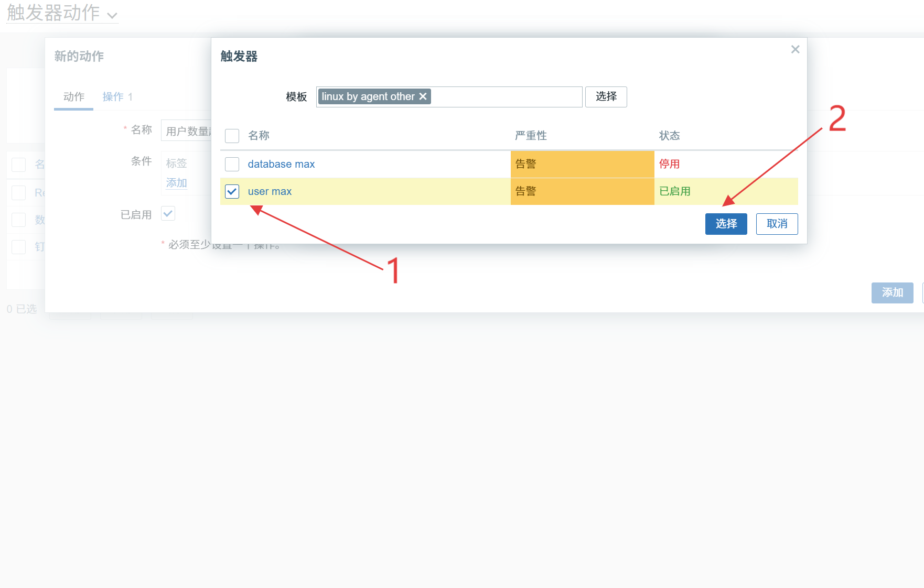The height and width of the screenshot is (588, 924).
Task: Close the 触发器 dialog with the X
Action: click(x=795, y=49)
